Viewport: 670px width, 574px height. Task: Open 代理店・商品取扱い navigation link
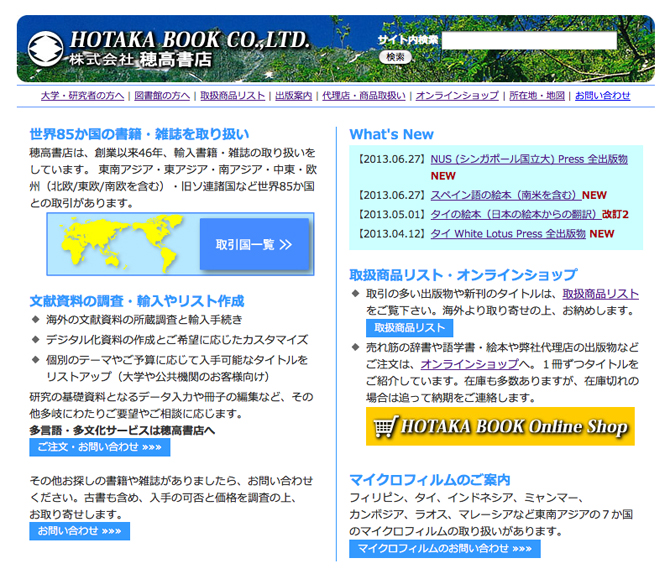(364, 96)
